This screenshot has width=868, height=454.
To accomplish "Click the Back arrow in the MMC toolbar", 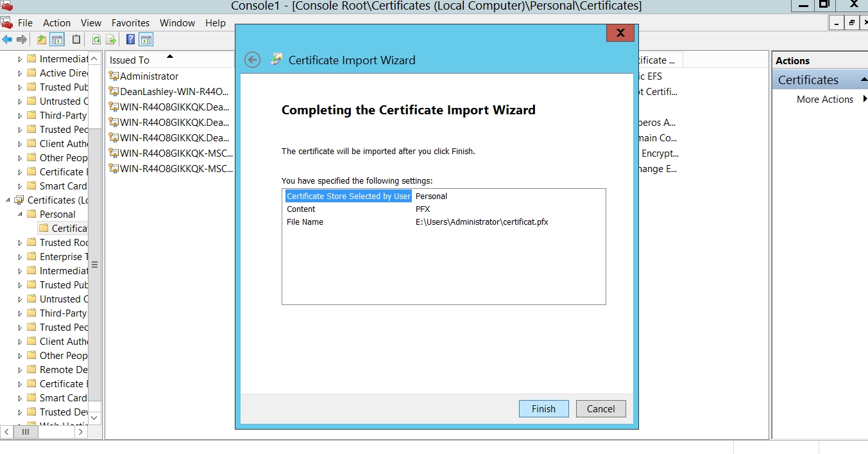I will tap(7, 40).
